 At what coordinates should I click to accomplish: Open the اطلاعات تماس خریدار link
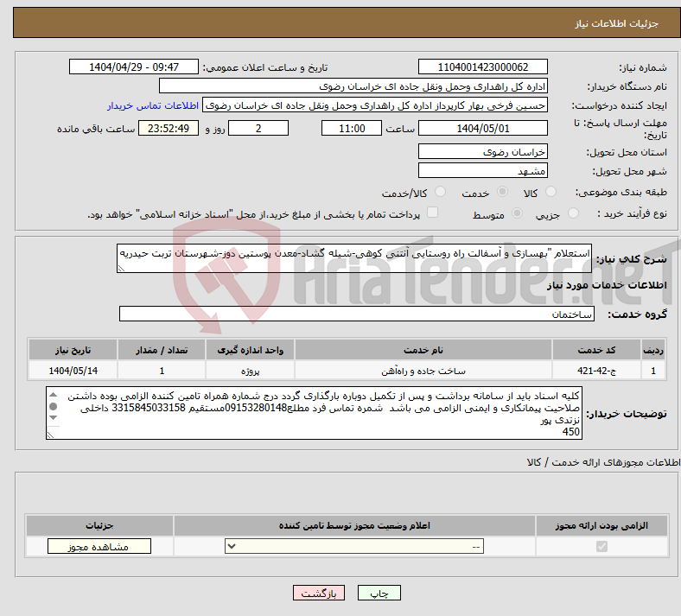(x=153, y=105)
